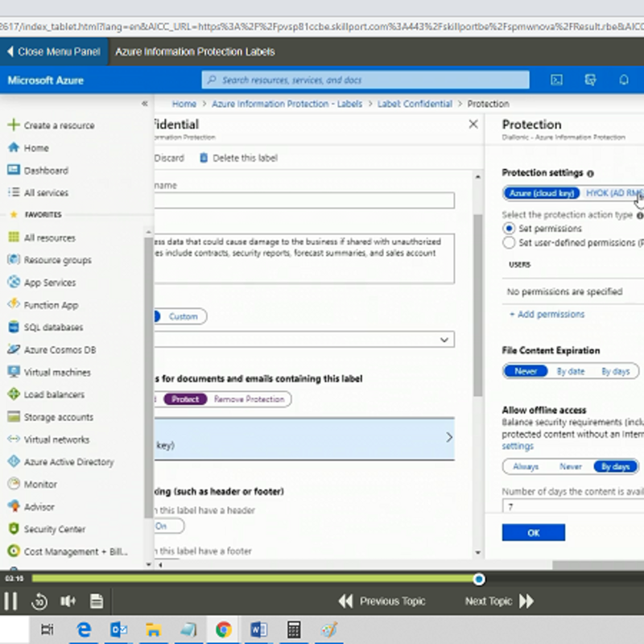Set offline access to Always
The height and width of the screenshot is (644, 644).
526,467
